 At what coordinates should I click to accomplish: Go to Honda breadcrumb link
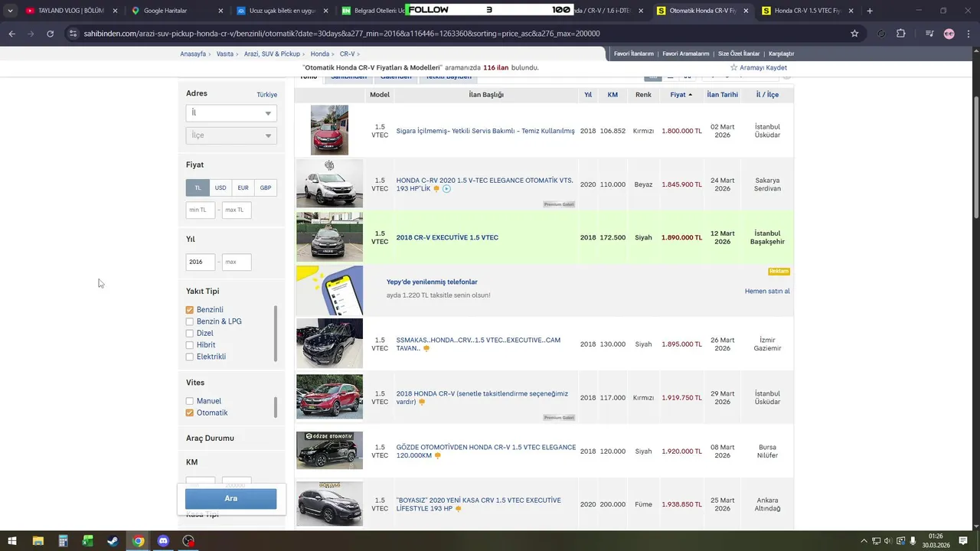pos(320,54)
